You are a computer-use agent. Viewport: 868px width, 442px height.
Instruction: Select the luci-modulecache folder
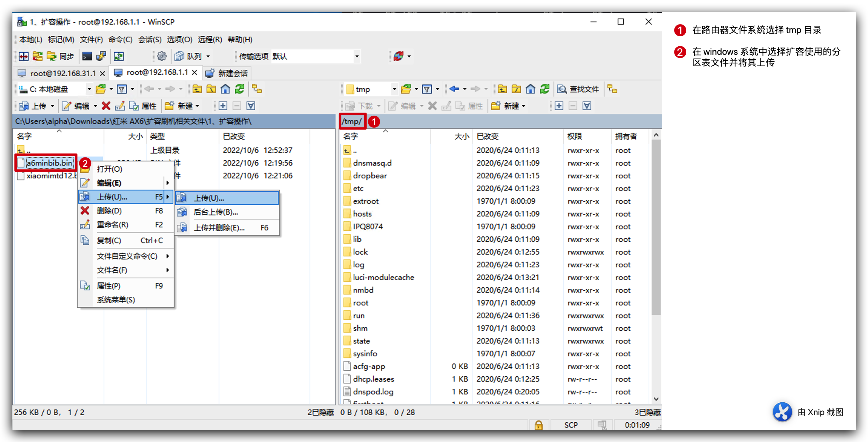pyautogui.click(x=383, y=277)
